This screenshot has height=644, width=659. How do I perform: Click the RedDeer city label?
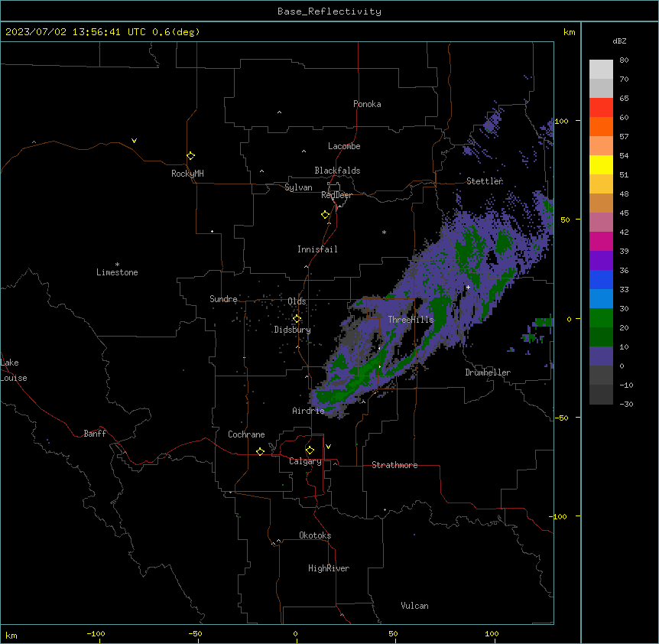pyautogui.click(x=336, y=195)
